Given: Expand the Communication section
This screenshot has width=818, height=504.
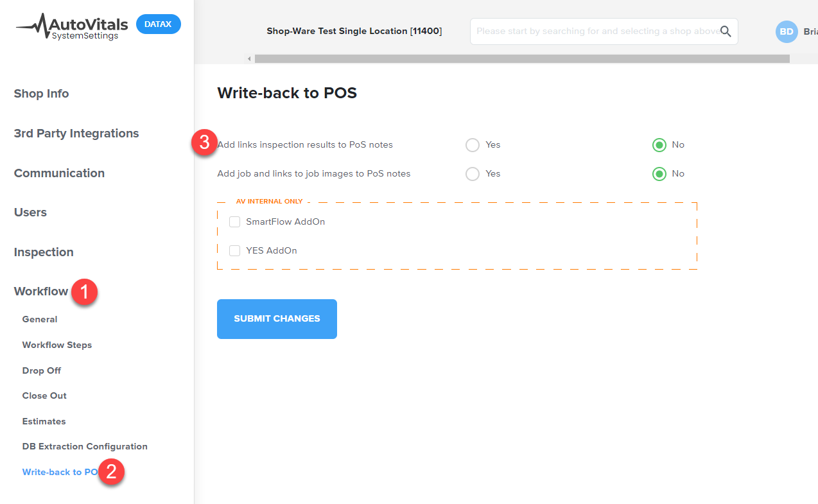Looking at the screenshot, I should click(59, 173).
